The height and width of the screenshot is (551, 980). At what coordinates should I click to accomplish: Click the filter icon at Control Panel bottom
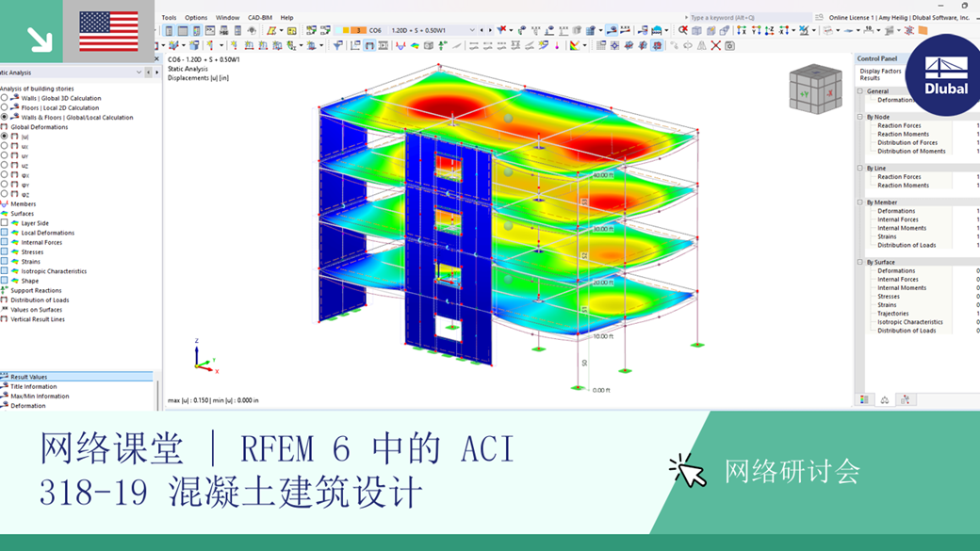(x=905, y=399)
